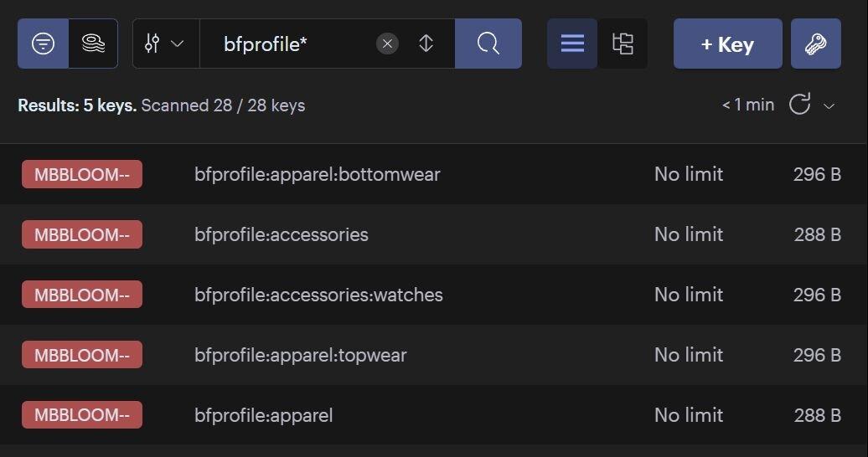Add a new key with + Key
This screenshot has height=457, width=868.
728,44
